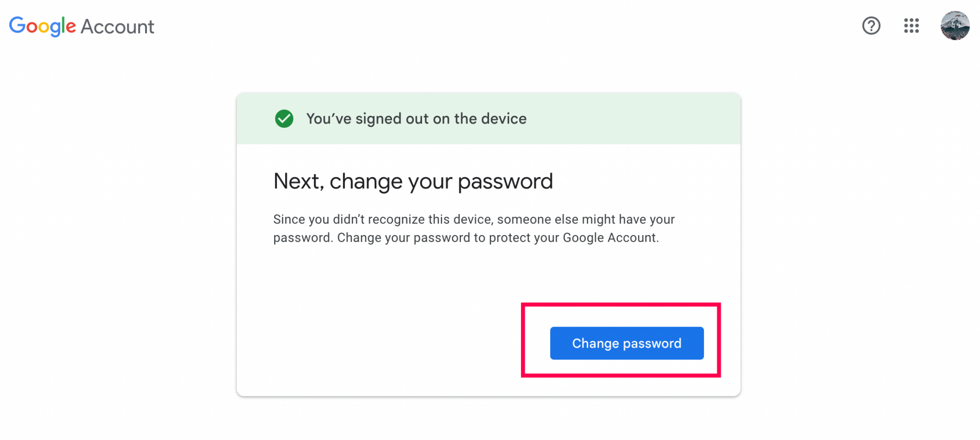Click the green success banner strip
This screenshot has height=440, width=980.
pos(488,119)
